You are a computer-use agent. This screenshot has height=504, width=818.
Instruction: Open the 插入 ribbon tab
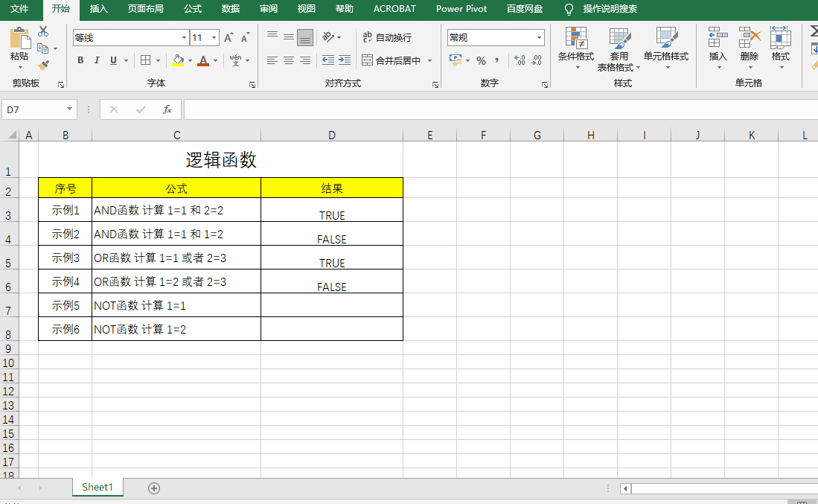point(100,10)
